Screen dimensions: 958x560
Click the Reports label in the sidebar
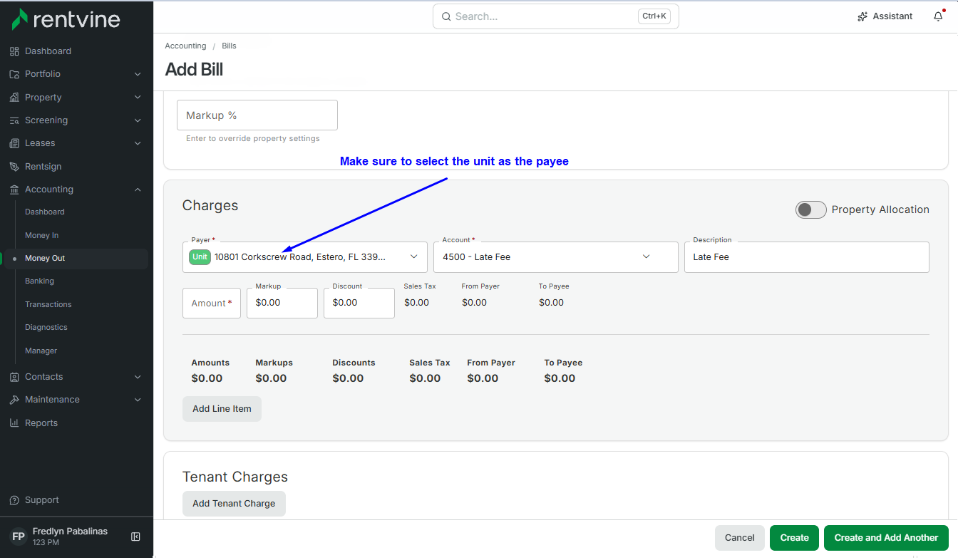[41, 423]
